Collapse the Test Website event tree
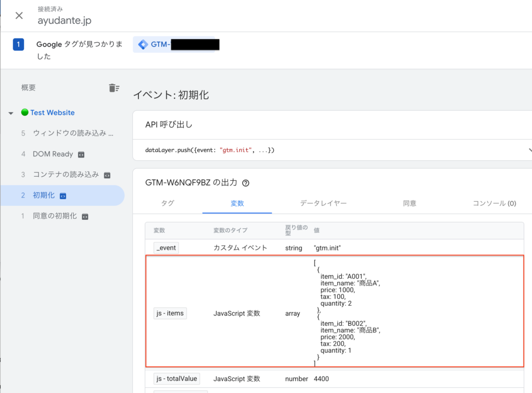Image resolution: width=532 pixels, height=393 pixels. (x=11, y=112)
